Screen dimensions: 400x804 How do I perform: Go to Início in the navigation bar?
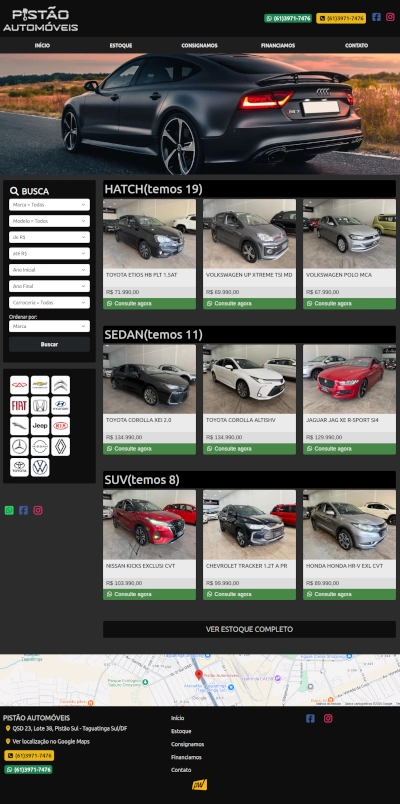(42, 46)
